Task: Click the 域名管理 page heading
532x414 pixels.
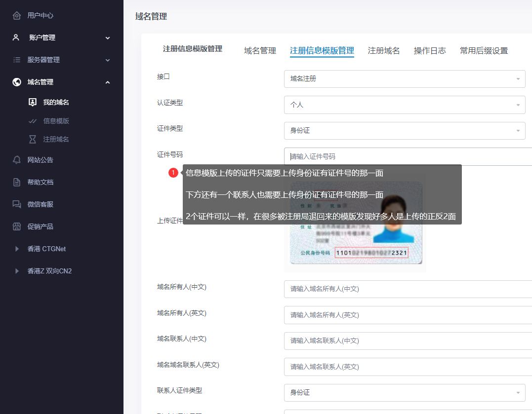Action: point(151,17)
